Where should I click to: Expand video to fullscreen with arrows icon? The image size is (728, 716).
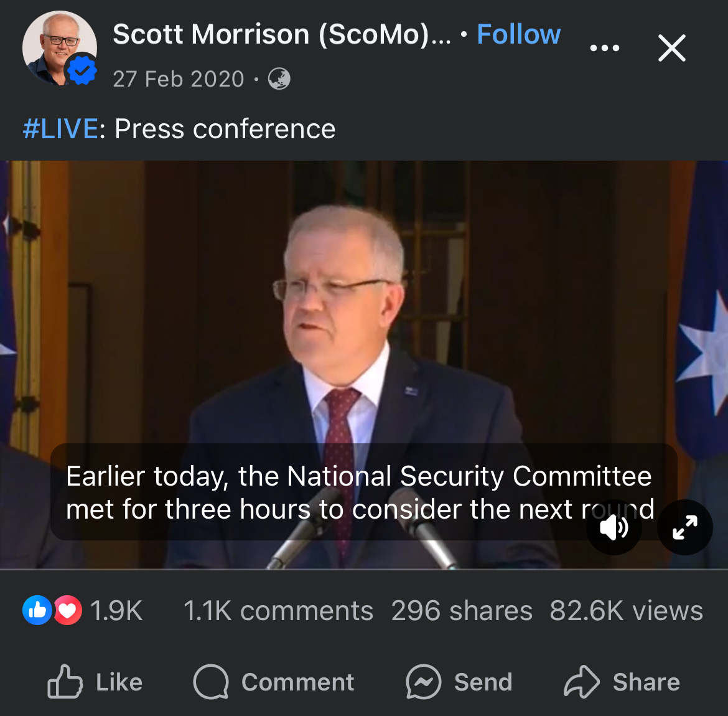click(x=685, y=527)
